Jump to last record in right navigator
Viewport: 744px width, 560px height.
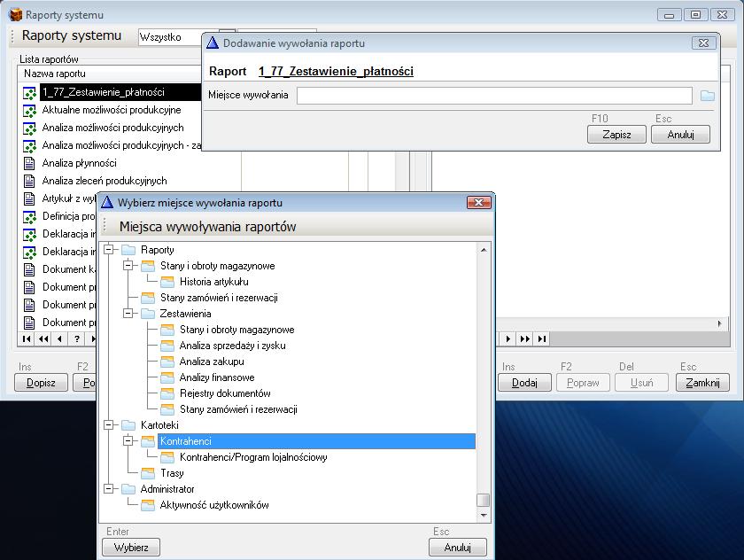542,338
